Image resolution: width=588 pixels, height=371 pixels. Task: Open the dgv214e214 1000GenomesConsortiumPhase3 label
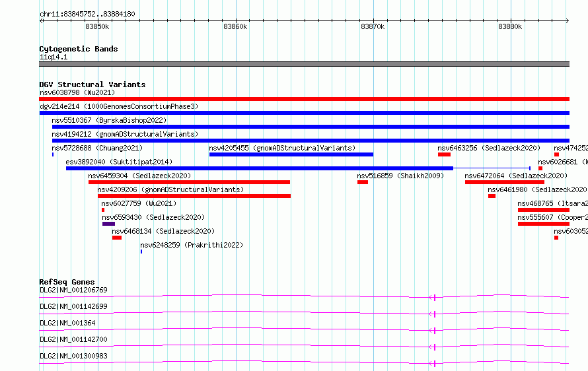(119, 106)
